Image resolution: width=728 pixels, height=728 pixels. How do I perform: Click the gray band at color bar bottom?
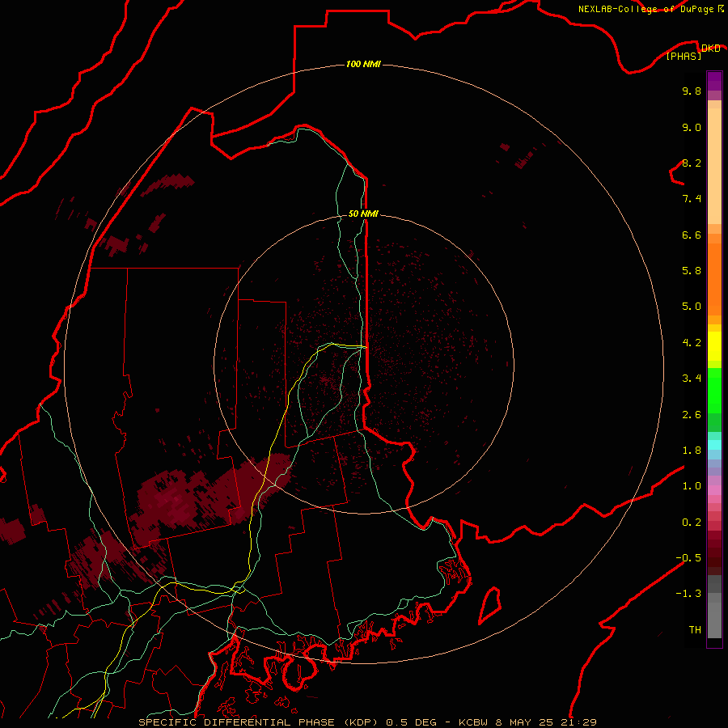click(714, 620)
